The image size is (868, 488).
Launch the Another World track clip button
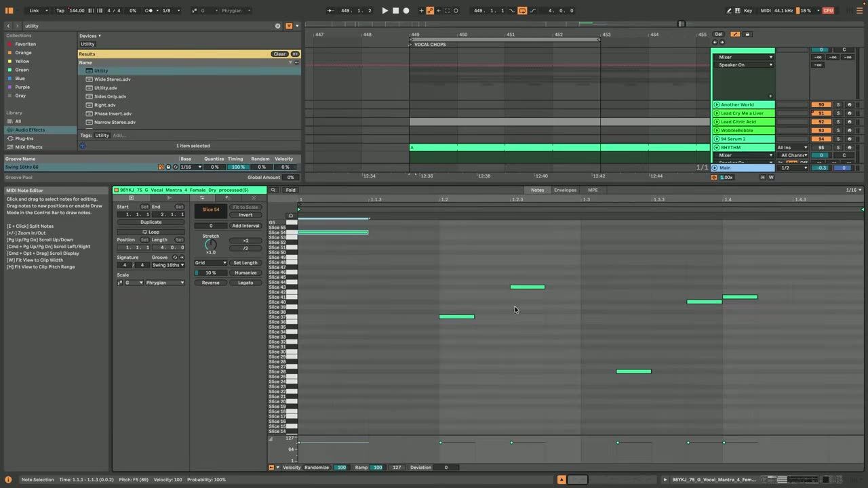(x=716, y=104)
